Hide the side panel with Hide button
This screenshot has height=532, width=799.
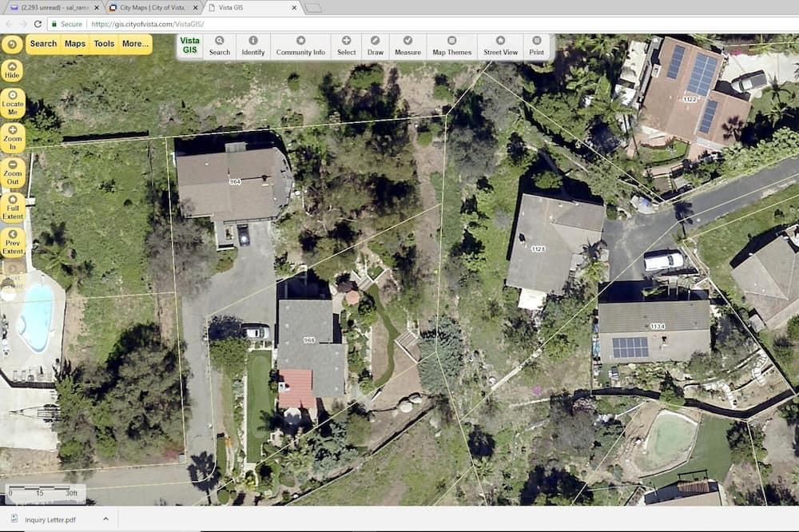click(12, 71)
